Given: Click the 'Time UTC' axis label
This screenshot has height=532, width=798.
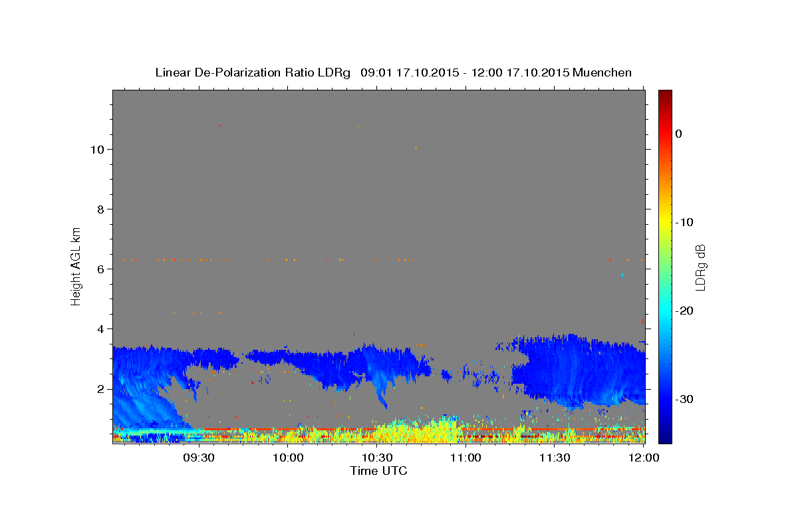Looking at the screenshot, I should coord(378,471).
